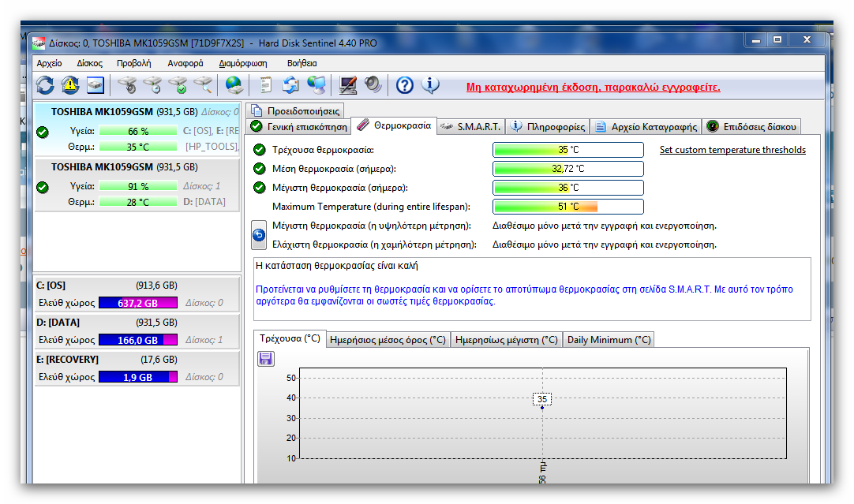Image resolution: width=854 pixels, height=504 pixels.
Task: Click the text Η κατάσταση θερμοκρασίας είναι καλή
Action: (x=336, y=266)
